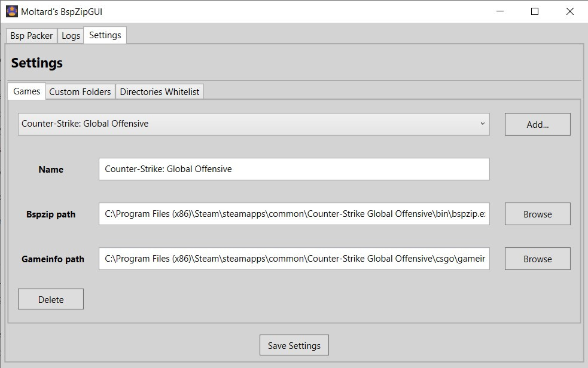Edit the game name Counter-Strike: Global Offensive

[294, 170]
